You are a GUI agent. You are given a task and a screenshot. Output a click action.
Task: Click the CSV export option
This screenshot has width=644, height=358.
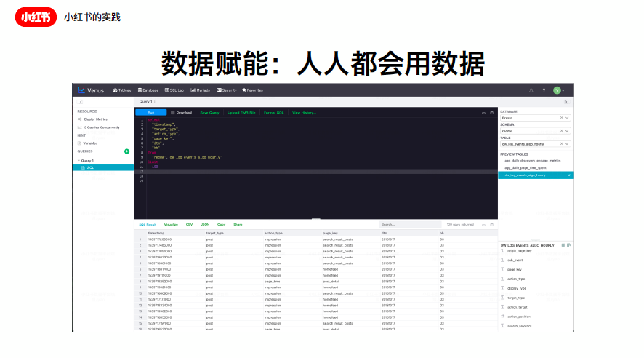189,224
